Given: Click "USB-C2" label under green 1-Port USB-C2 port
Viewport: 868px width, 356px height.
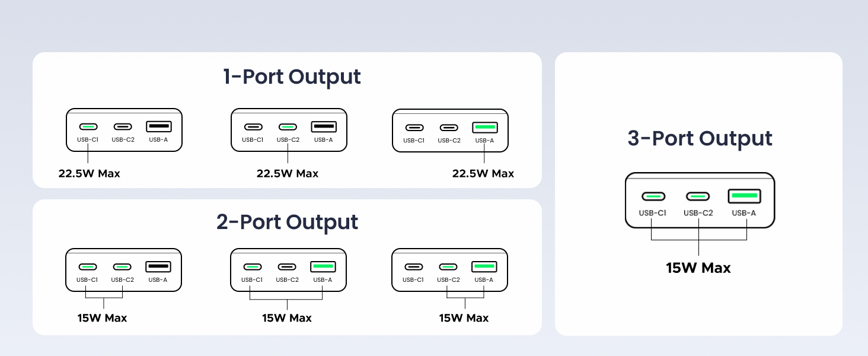Looking at the screenshot, I should coord(288,140).
